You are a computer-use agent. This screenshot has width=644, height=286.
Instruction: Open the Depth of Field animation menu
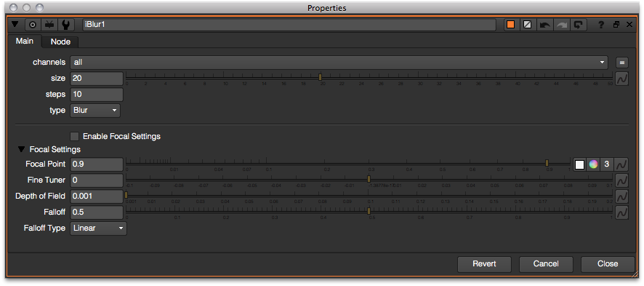(x=621, y=196)
